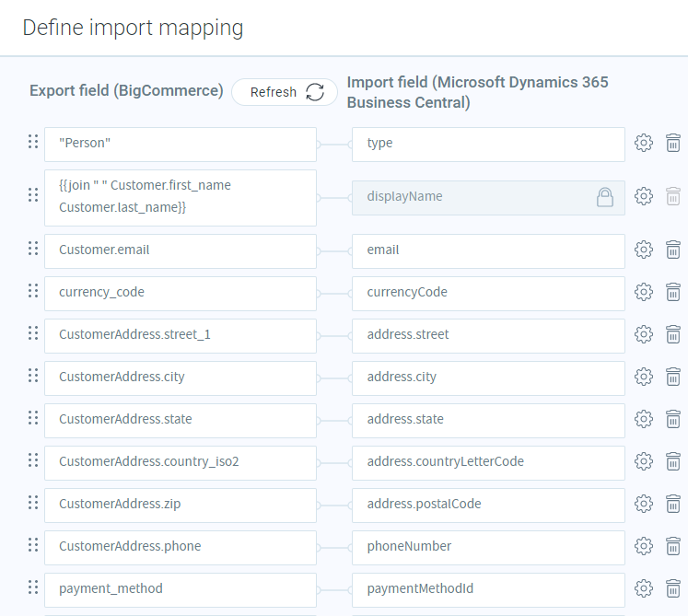Image resolution: width=688 pixels, height=616 pixels.
Task: Delete the address.postalCode mapping row
Action: (673, 504)
